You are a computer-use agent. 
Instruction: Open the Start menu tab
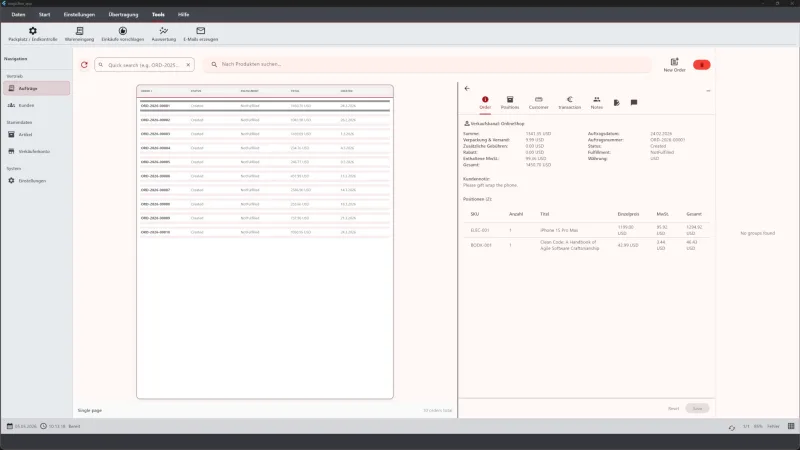[x=44, y=14]
